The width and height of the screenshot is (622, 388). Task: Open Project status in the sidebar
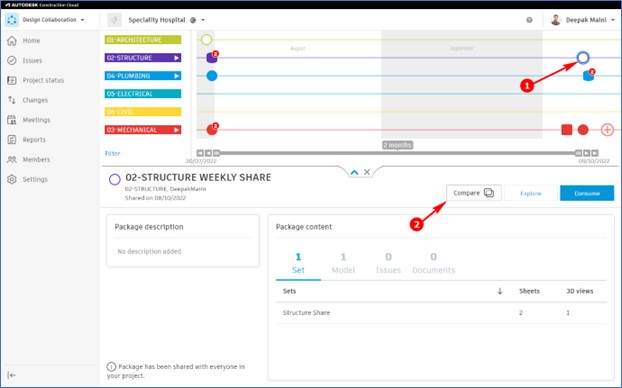(43, 80)
